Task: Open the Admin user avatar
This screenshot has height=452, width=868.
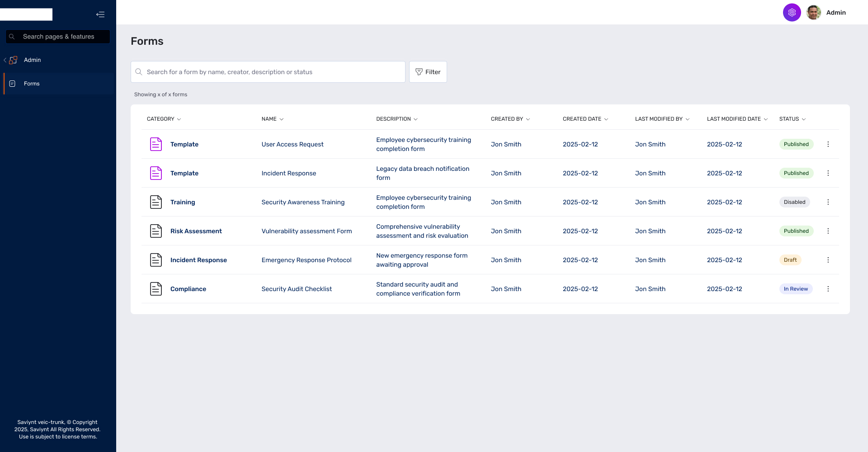Action: click(813, 13)
